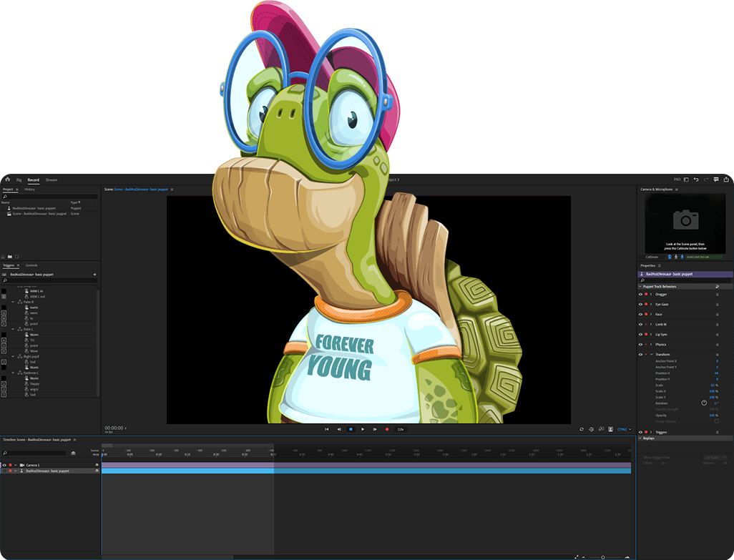This screenshot has height=560, width=734.
Task: Hide Camera 1 track with eye icon
Action: (4, 465)
